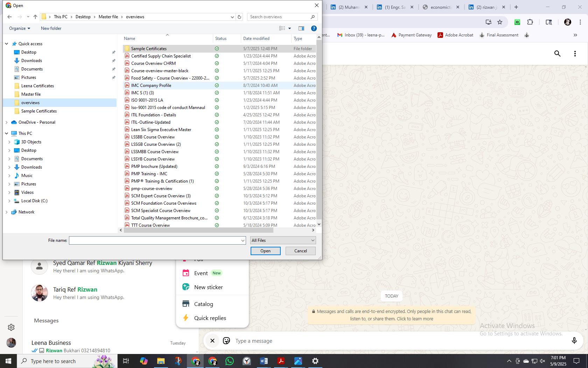Open the Organize dropdown menu
Image resolution: width=588 pixels, height=368 pixels.
(20, 28)
